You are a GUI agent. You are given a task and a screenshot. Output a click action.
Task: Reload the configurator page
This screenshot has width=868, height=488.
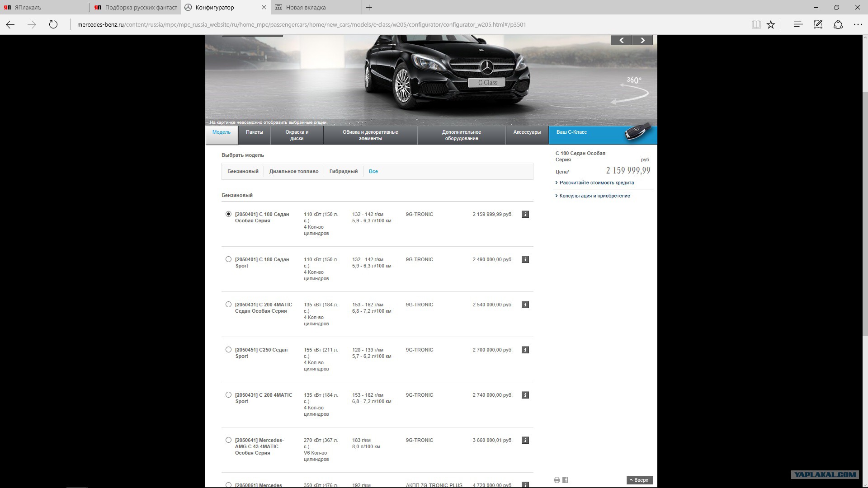(53, 24)
